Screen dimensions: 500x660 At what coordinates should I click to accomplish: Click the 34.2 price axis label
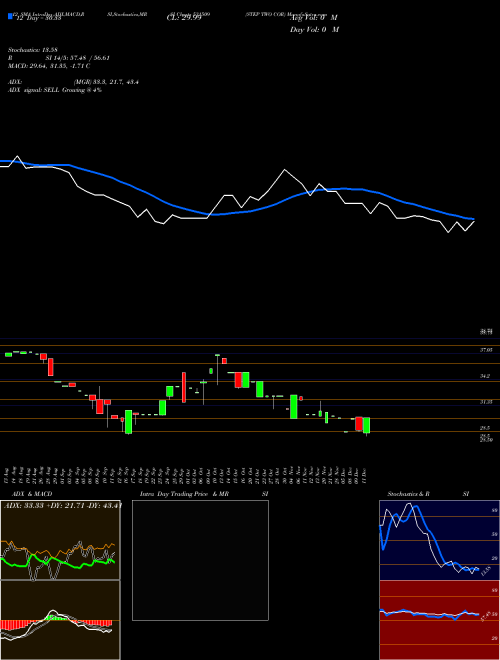click(485, 376)
